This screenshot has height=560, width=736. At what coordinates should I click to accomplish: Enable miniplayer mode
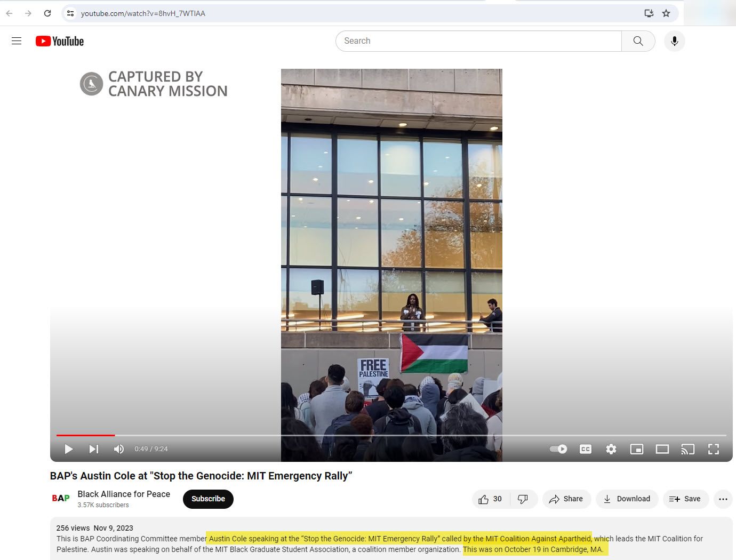[636, 449]
